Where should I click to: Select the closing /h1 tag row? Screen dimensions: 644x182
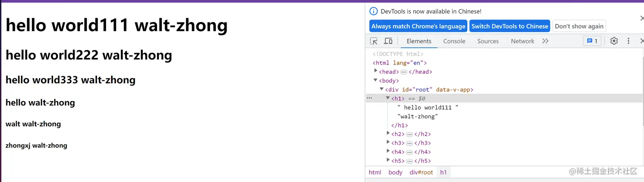coord(400,125)
